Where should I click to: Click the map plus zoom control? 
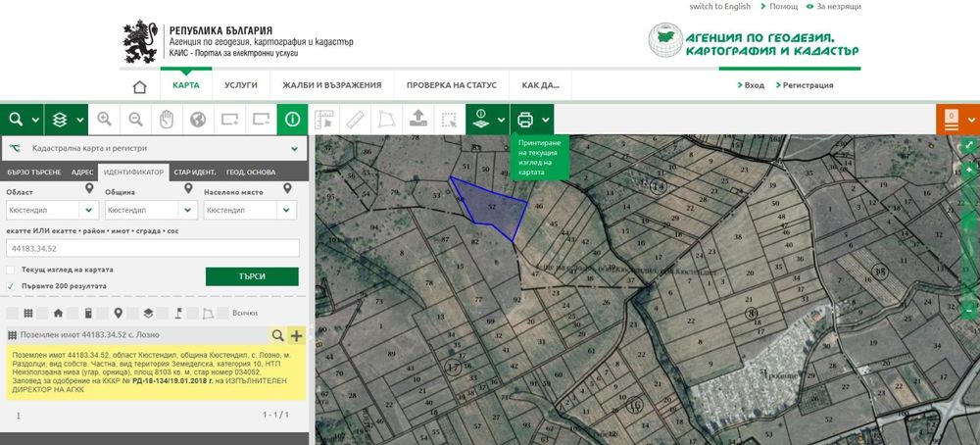point(969,170)
